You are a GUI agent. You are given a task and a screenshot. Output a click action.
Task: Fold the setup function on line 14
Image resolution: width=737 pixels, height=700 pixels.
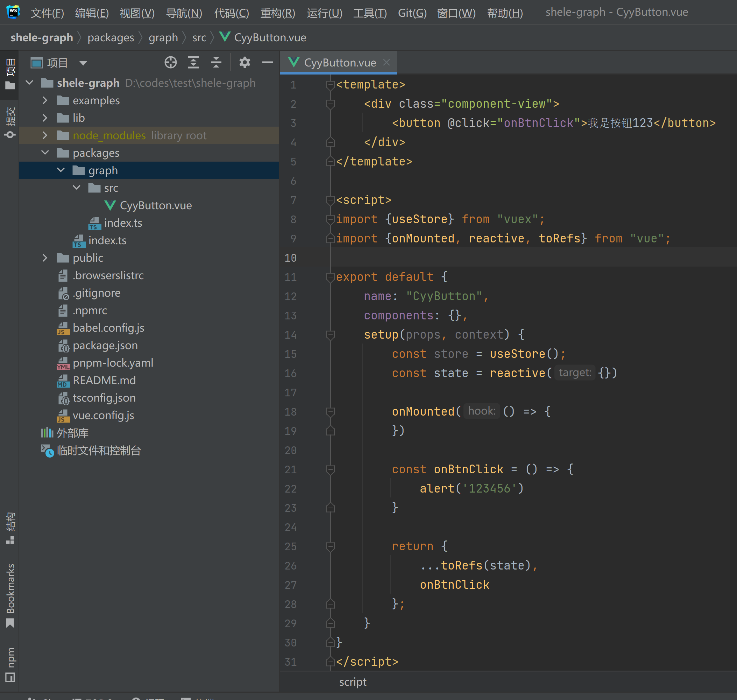click(x=330, y=335)
